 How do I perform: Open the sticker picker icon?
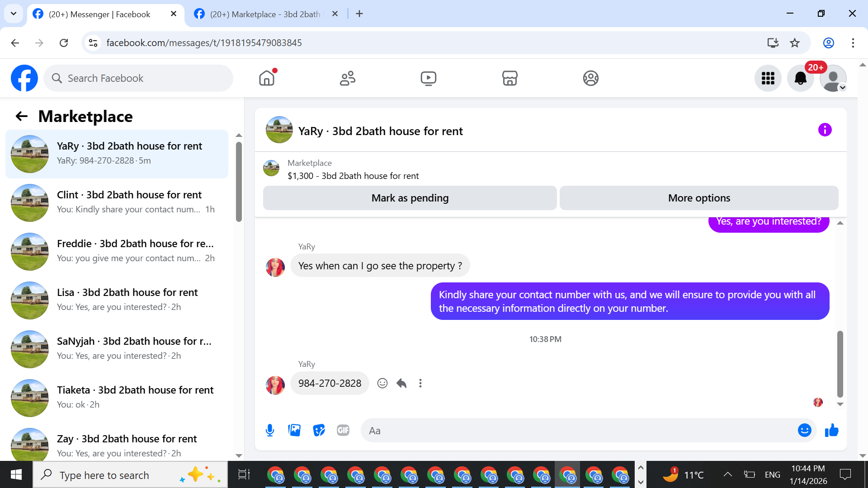319,430
